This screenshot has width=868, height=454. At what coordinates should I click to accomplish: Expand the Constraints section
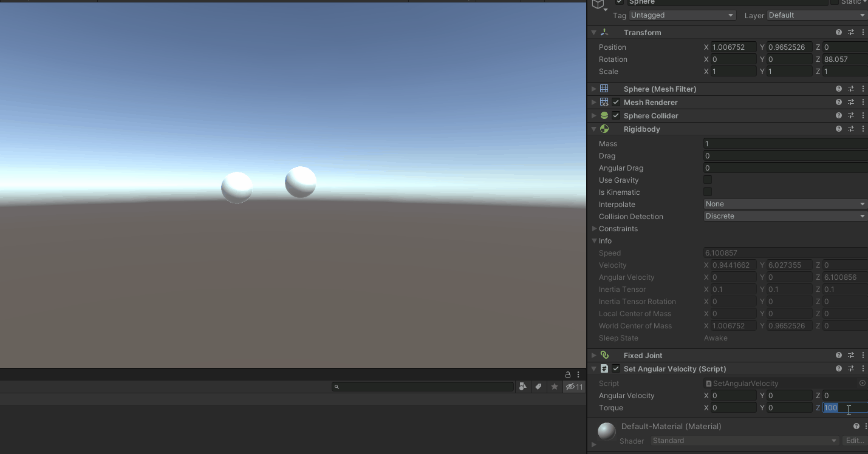594,228
